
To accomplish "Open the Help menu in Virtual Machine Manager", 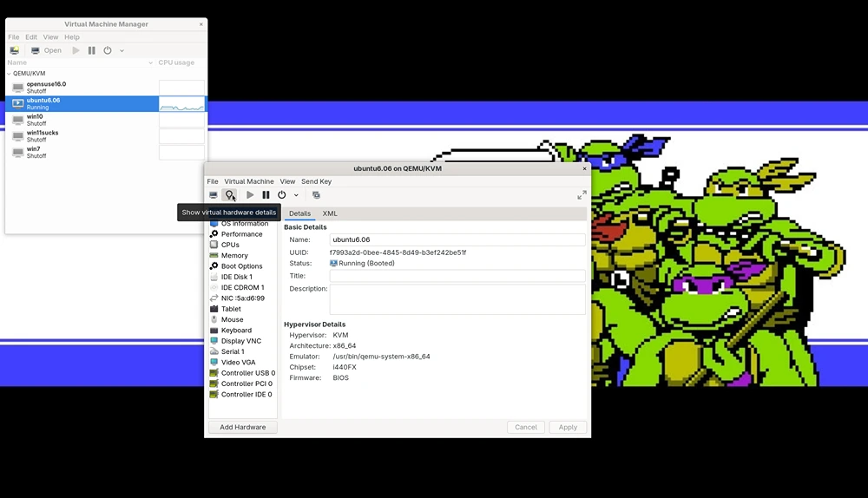I will pos(72,37).
